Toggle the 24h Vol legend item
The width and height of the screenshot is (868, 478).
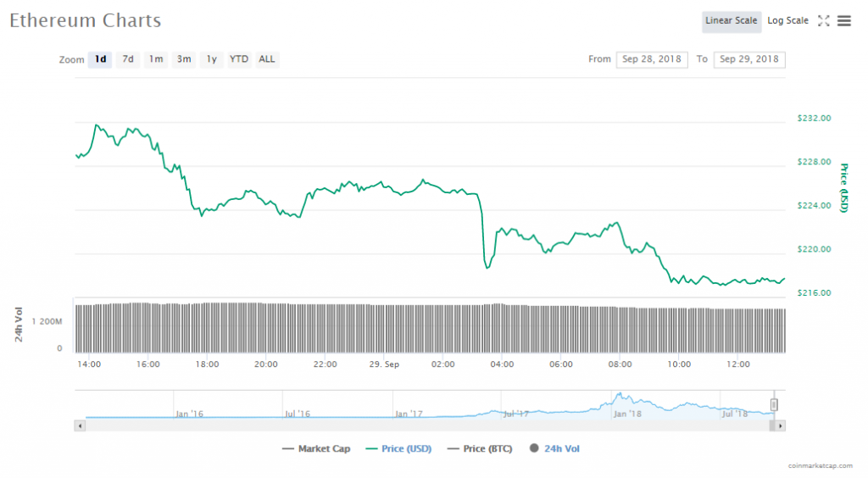click(x=555, y=448)
